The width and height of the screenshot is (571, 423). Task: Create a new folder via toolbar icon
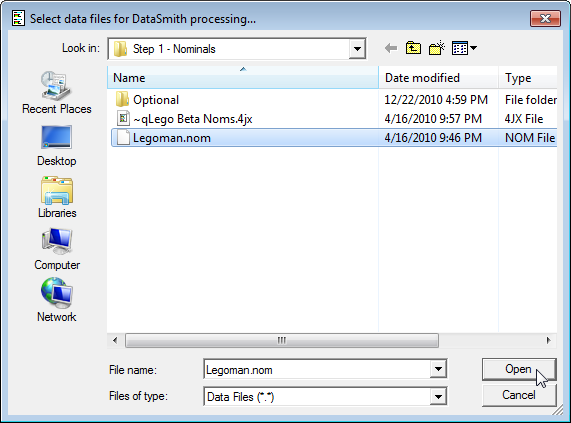click(437, 48)
